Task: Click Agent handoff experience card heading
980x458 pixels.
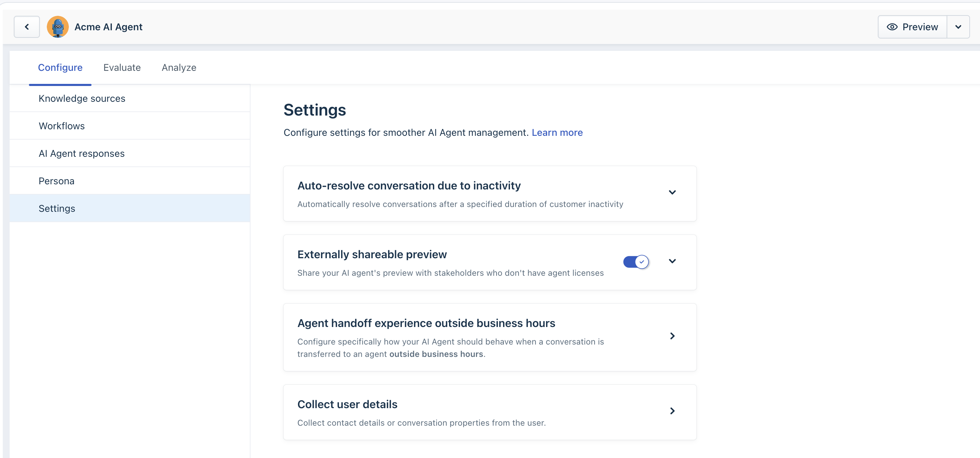Action: tap(426, 323)
